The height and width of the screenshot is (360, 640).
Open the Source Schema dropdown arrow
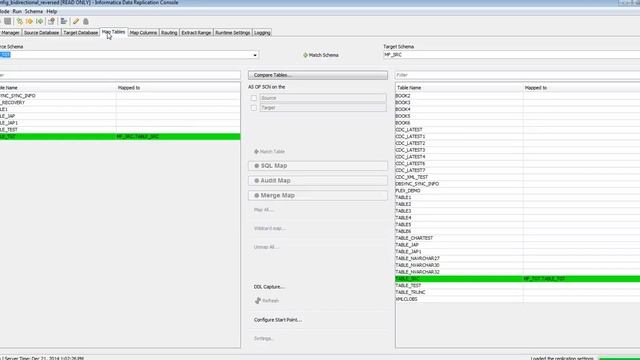(x=255, y=55)
